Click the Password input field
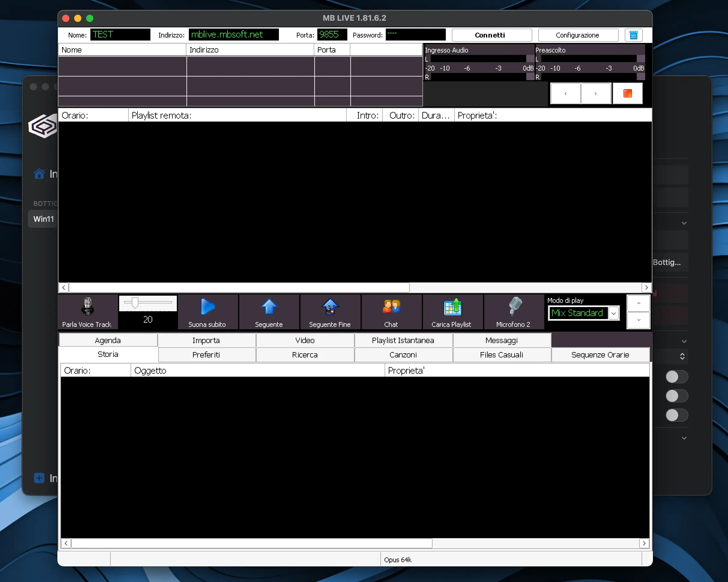 pyautogui.click(x=415, y=35)
